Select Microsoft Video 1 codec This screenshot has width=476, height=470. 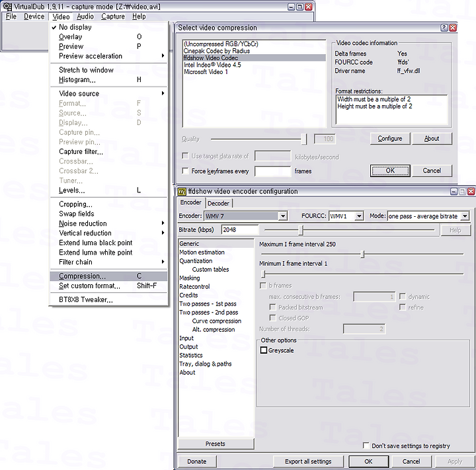pyautogui.click(x=255, y=72)
